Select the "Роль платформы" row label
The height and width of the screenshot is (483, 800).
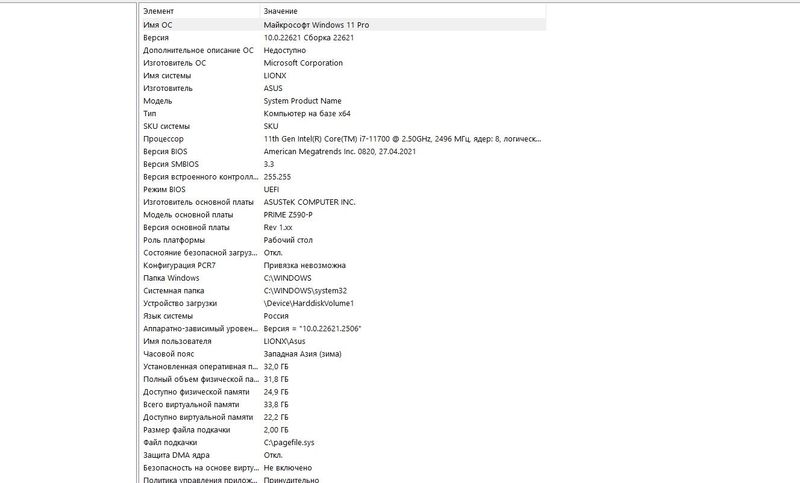[174, 240]
